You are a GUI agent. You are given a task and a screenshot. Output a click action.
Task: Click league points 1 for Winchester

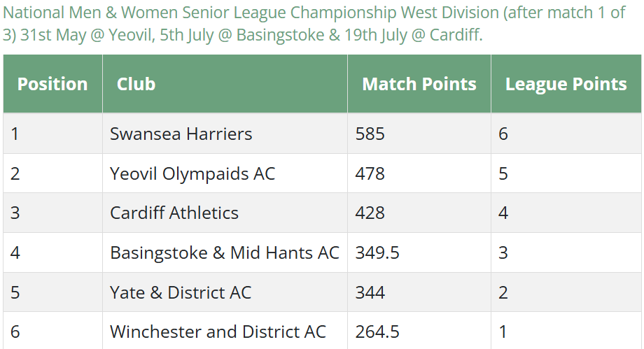click(x=503, y=332)
